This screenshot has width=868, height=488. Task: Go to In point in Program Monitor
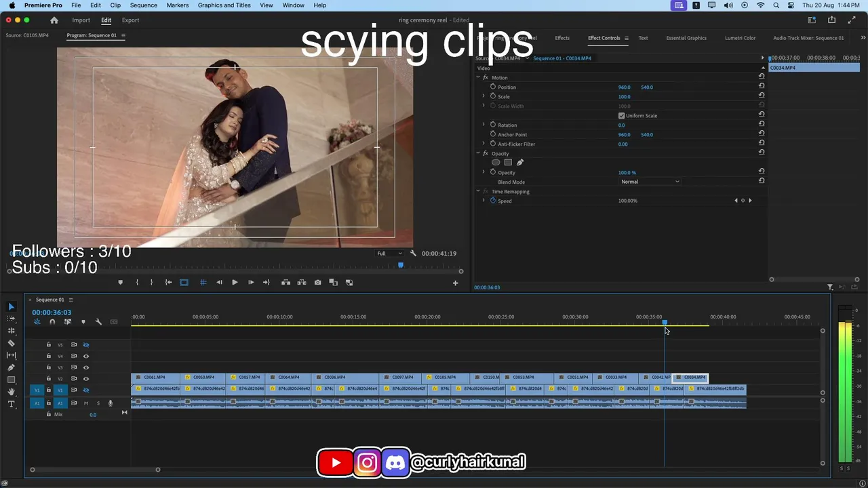point(168,283)
